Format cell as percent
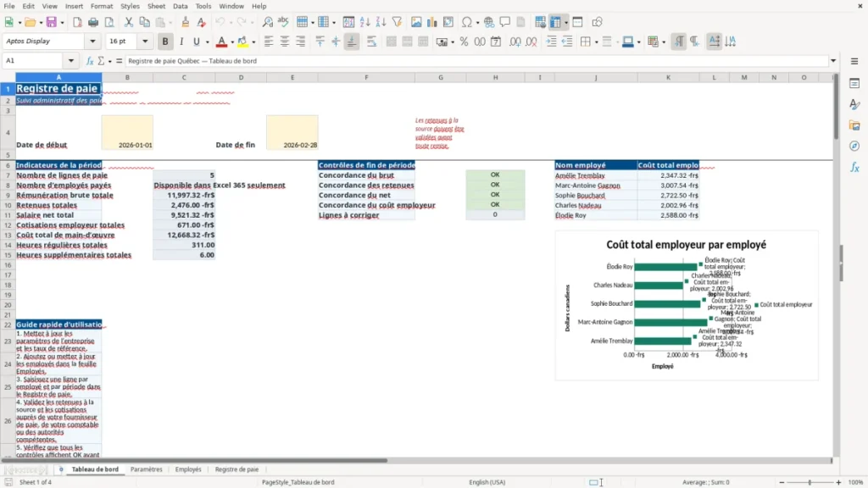This screenshot has width=868, height=488. click(x=464, y=42)
